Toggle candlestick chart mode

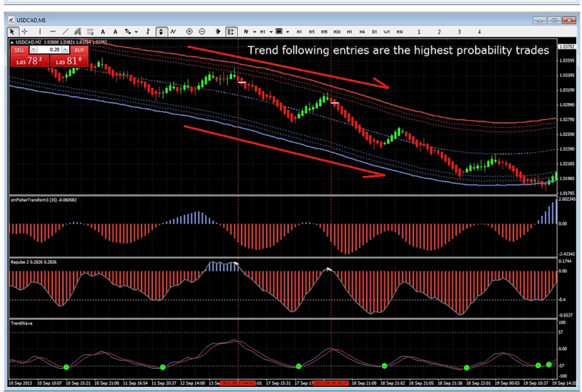tap(161, 32)
